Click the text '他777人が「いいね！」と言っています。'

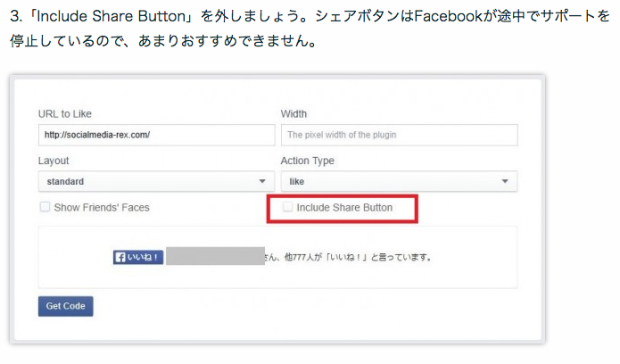click(359, 257)
